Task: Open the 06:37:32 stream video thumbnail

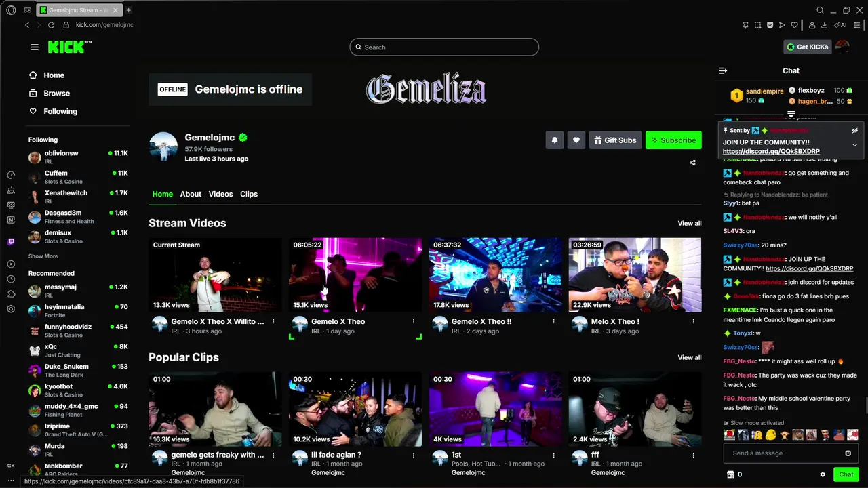Action: pyautogui.click(x=495, y=274)
